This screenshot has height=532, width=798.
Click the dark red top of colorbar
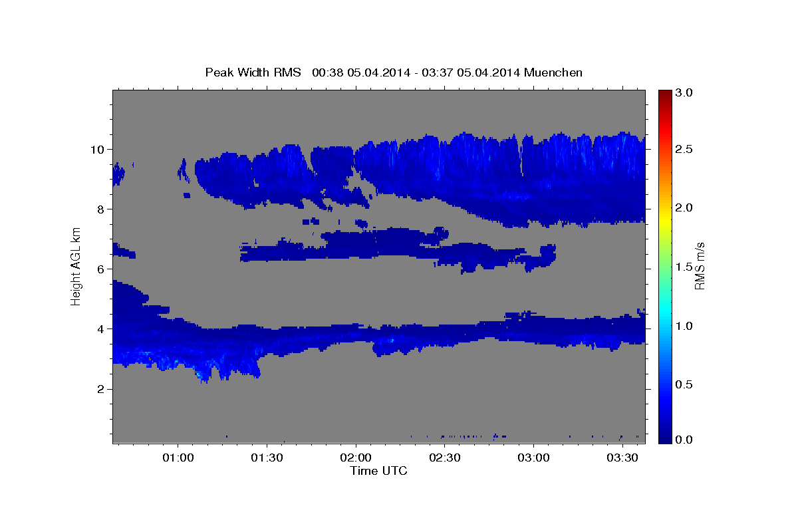point(664,94)
